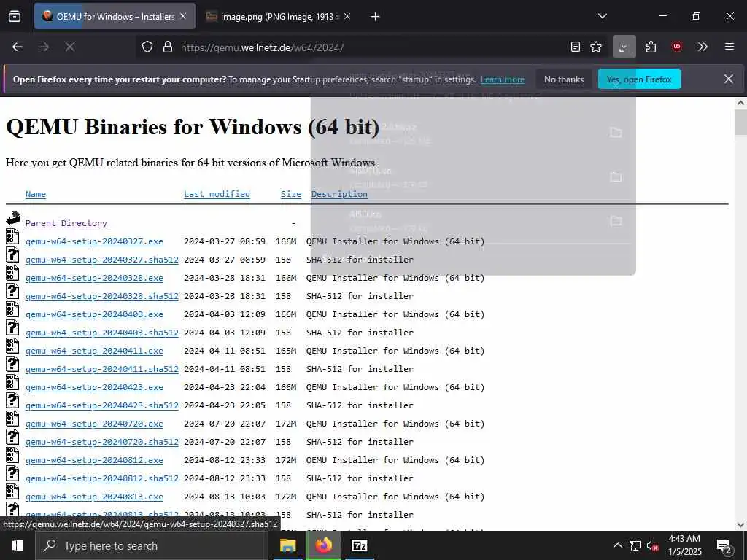Decline with No thanks button
Viewport: 747px width, 560px height.
pyautogui.click(x=564, y=79)
